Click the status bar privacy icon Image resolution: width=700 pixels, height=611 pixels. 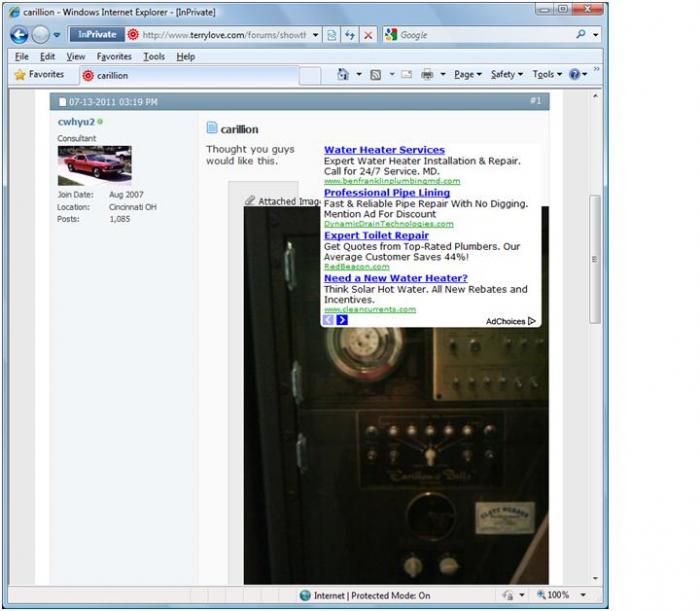(x=508, y=595)
